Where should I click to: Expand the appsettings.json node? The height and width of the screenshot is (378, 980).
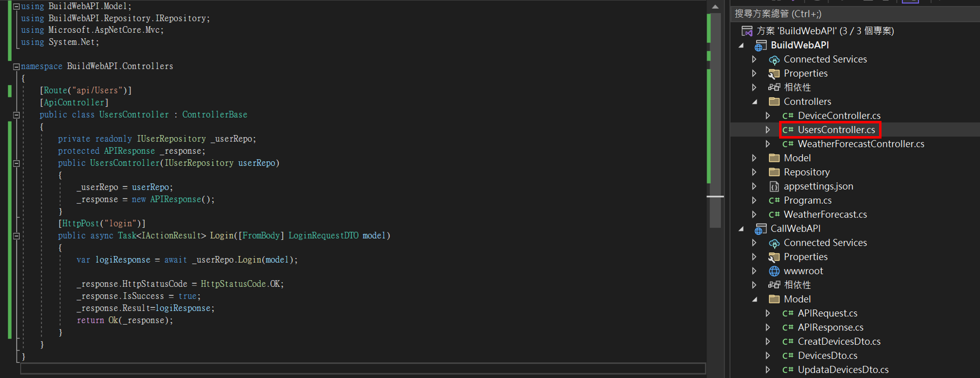tap(754, 187)
